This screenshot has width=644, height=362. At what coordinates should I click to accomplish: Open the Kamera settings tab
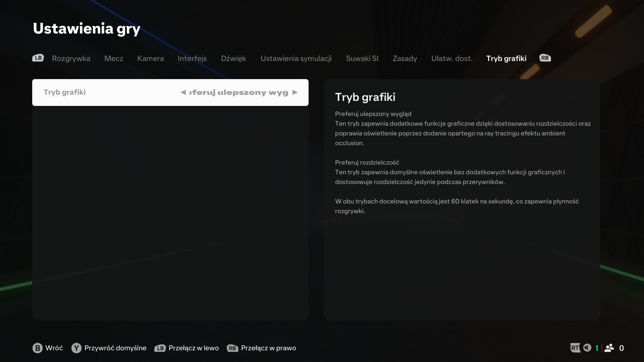pyautogui.click(x=150, y=58)
